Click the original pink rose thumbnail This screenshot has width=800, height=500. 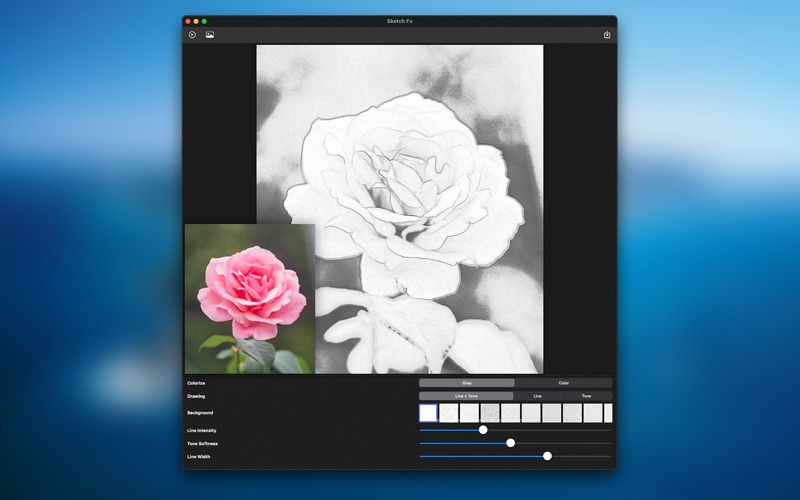point(250,298)
